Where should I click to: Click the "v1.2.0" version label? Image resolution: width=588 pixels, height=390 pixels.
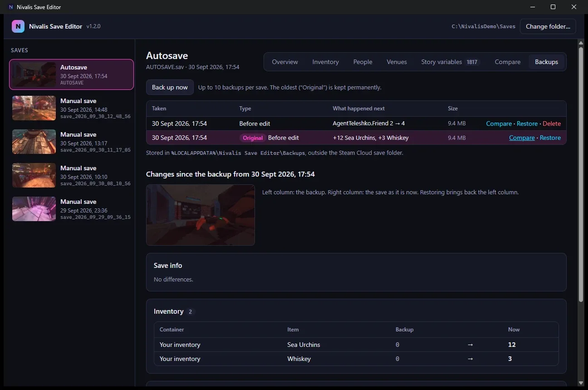[x=93, y=26]
